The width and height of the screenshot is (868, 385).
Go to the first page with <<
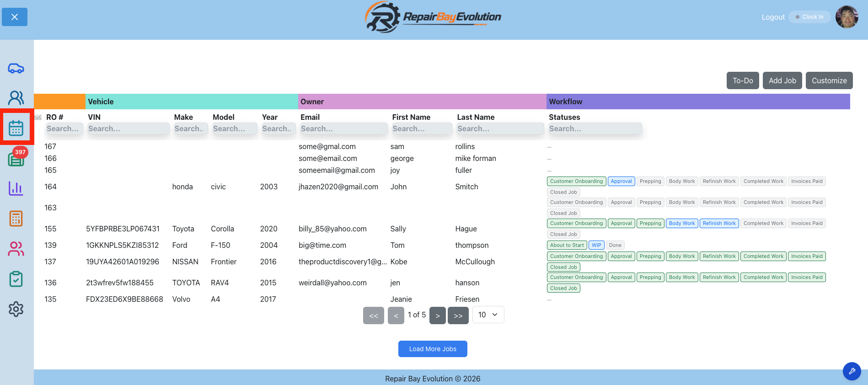(374, 315)
